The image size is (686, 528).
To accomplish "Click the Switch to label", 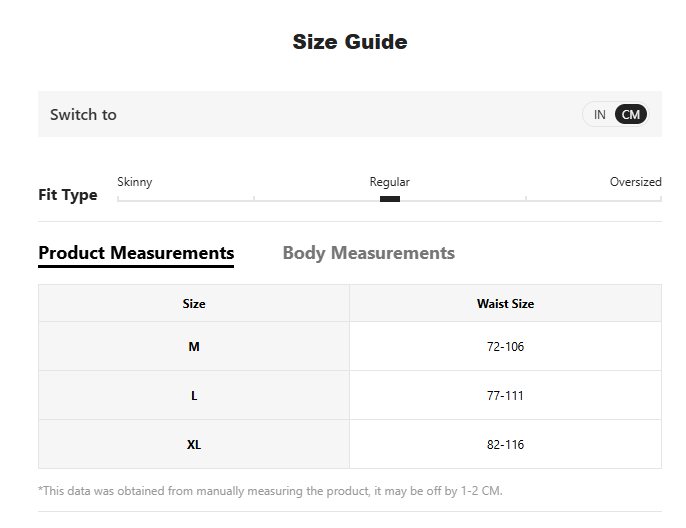I will [x=83, y=115].
